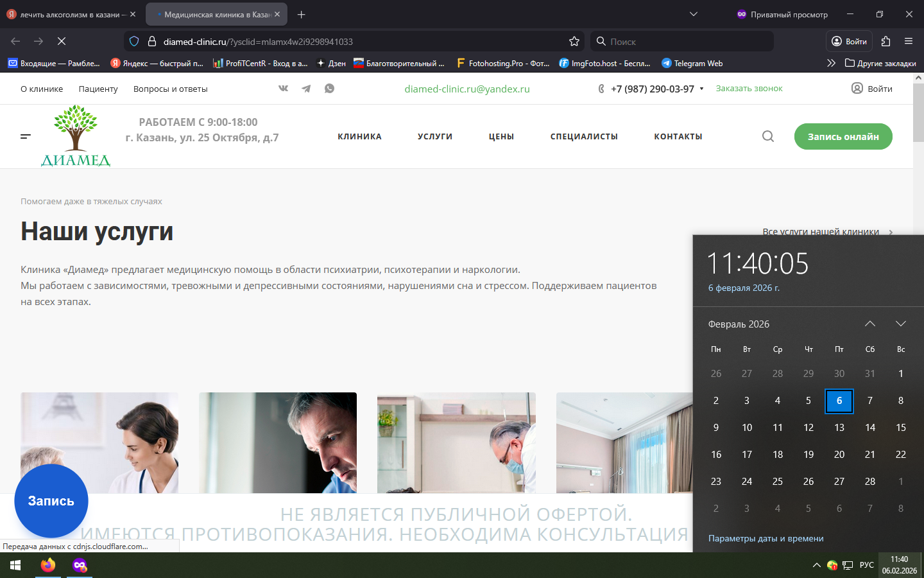Open Параметры даты и времени settings

pyautogui.click(x=766, y=538)
